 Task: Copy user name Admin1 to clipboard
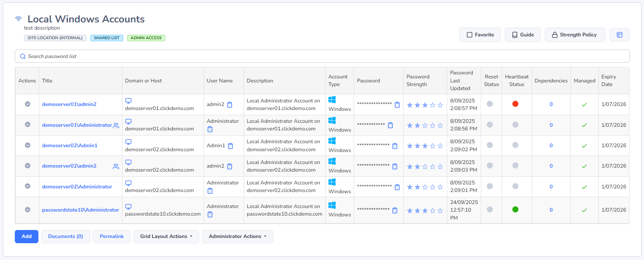[230, 146]
